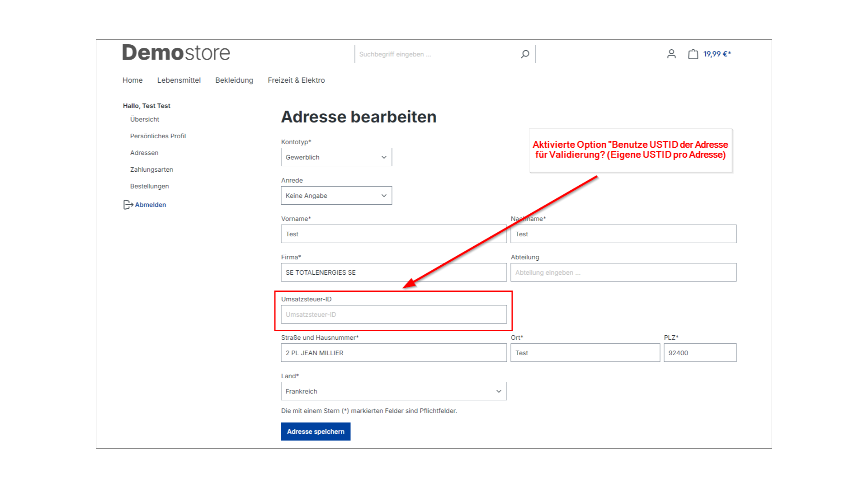
Task: Click the Adresse speichern button
Action: click(316, 432)
